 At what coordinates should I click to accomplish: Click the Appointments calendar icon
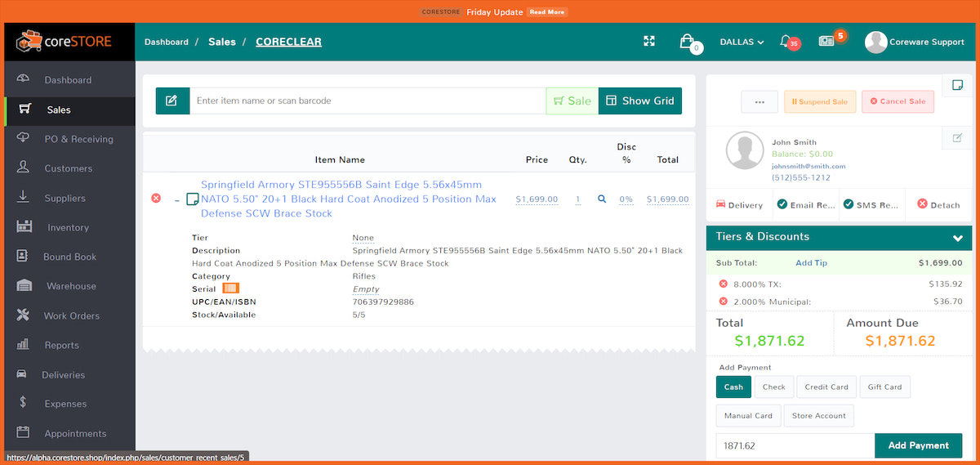(x=23, y=432)
